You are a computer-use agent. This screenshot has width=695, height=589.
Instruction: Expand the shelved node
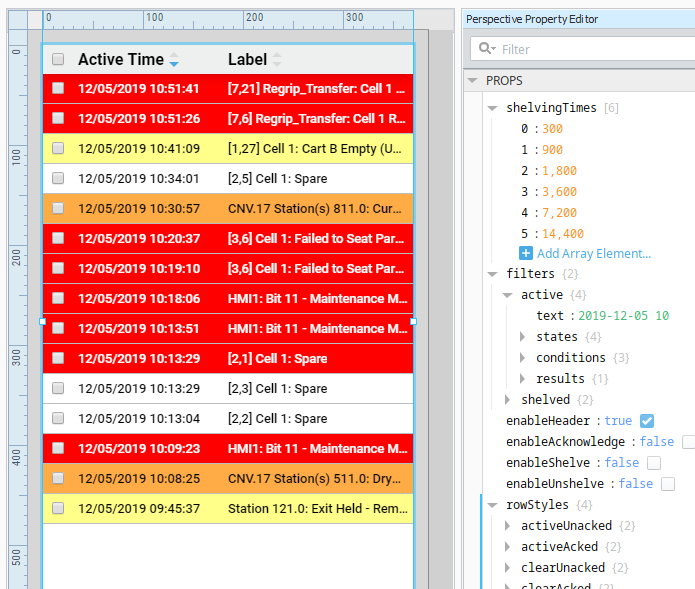pos(508,400)
